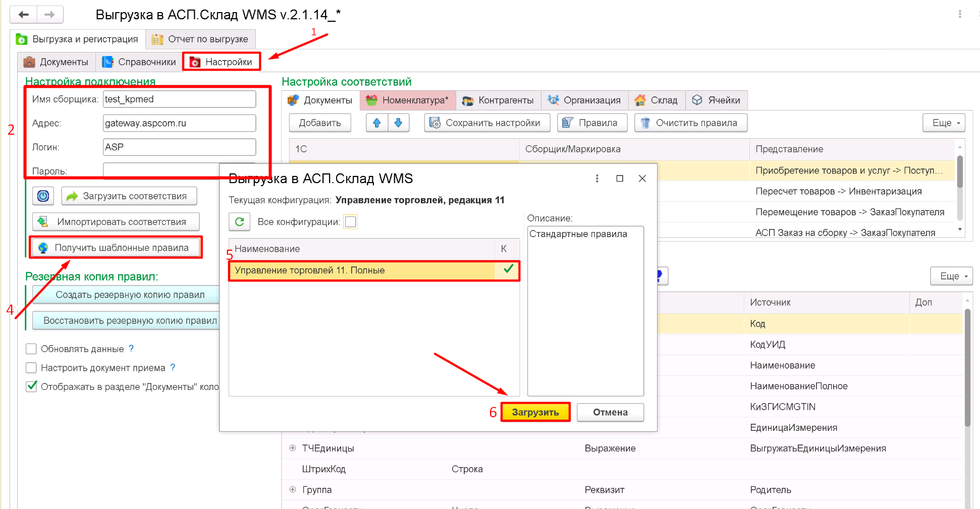The image size is (980, 509).
Task: Click the 'Источник' column header
Action: pos(826,302)
